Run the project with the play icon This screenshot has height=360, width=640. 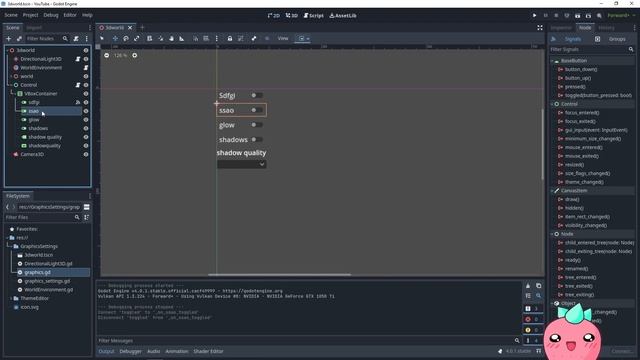534,16
